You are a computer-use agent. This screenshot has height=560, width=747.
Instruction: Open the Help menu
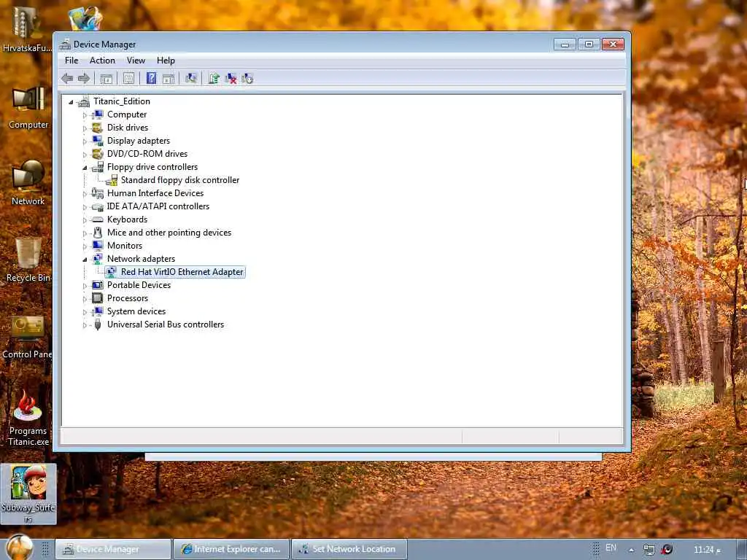pos(166,61)
